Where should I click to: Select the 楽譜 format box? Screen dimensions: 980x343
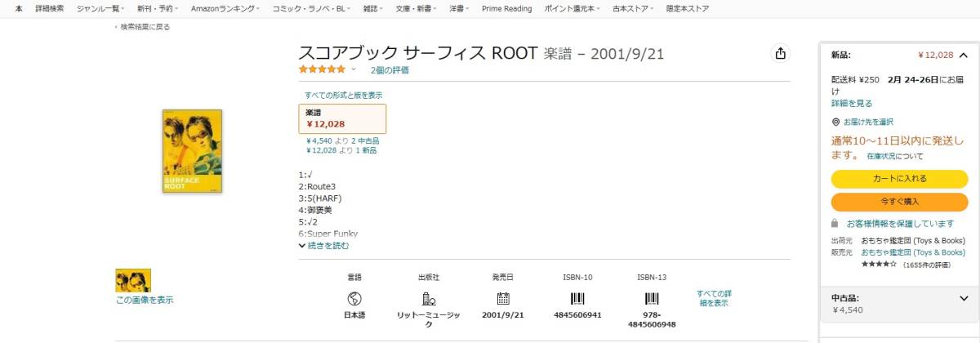coord(342,118)
